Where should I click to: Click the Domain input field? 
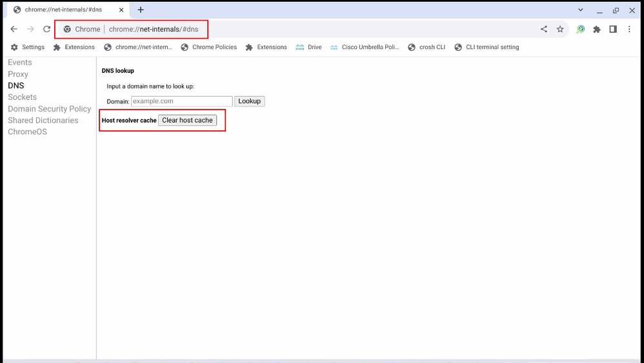182,101
